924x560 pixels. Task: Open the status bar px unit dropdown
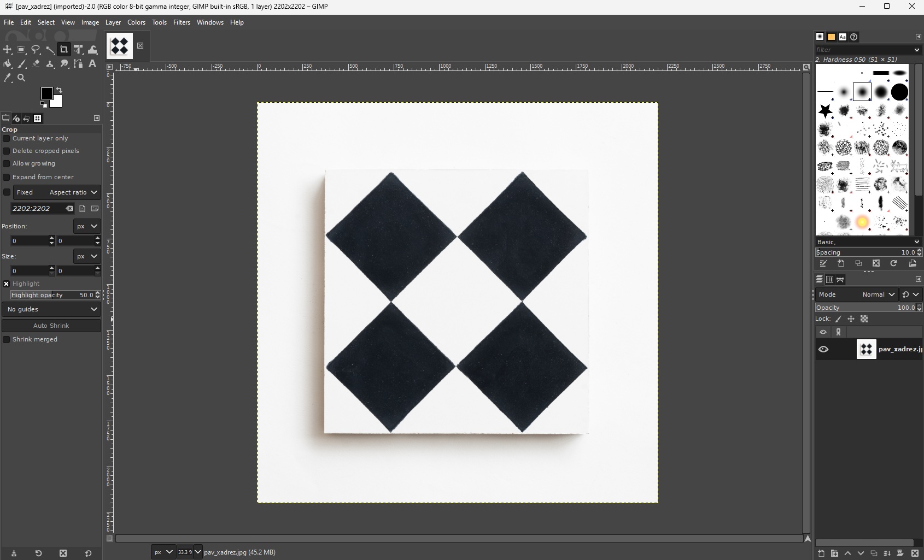pyautogui.click(x=163, y=552)
